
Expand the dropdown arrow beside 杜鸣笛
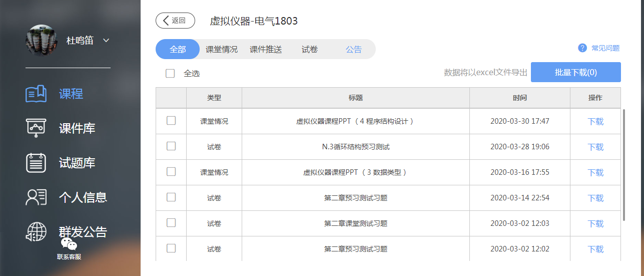pos(106,41)
